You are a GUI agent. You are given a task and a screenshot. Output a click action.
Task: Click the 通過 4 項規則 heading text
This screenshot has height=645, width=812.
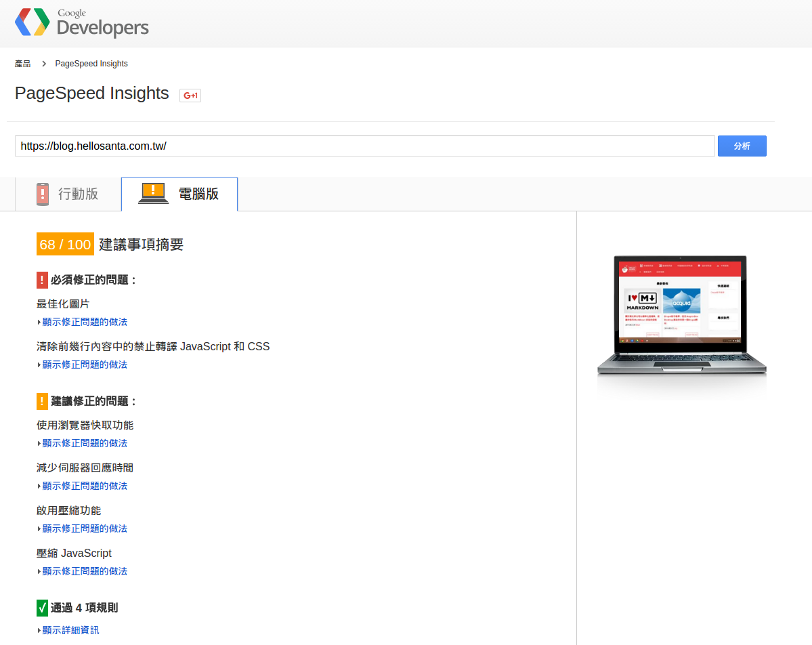coord(85,608)
